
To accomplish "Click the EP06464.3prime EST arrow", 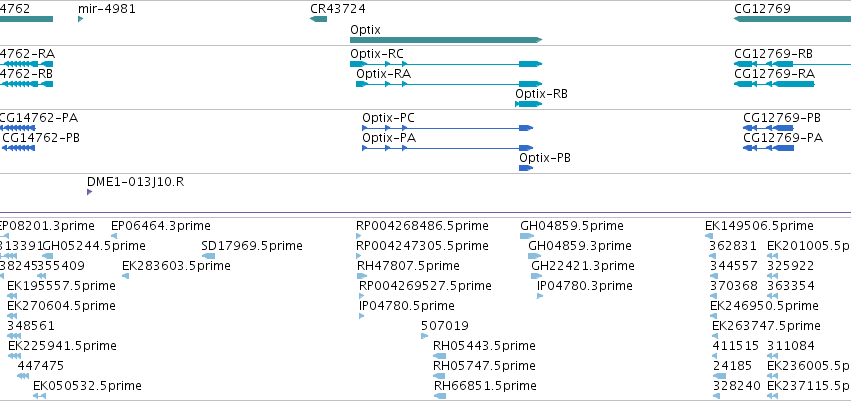I will [x=114, y=236].
